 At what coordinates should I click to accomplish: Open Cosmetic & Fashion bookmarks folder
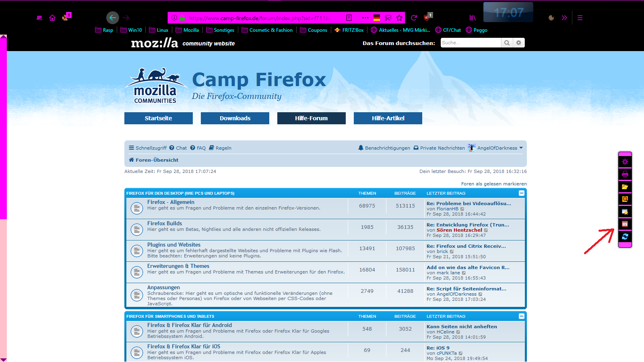pos(267,30)
